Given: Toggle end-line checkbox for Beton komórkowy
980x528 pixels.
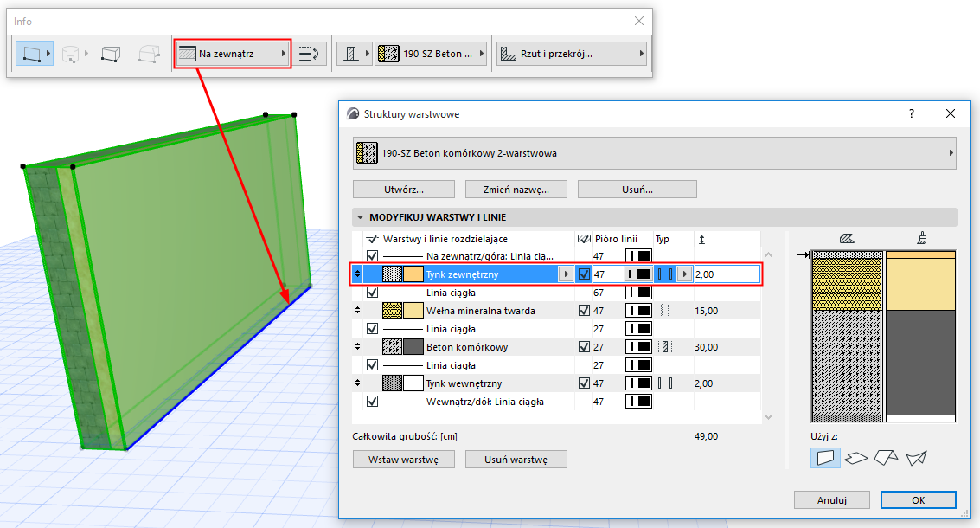Looking at the screenshot, I should 585,346.
